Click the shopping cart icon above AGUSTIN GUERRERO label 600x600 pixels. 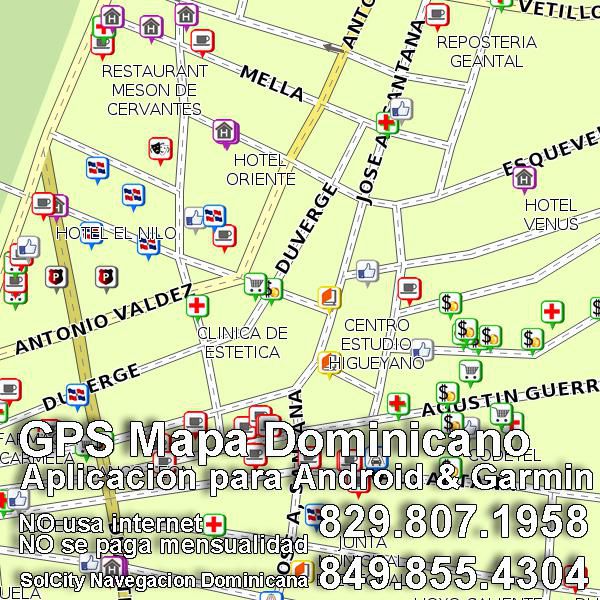(470, 371)
